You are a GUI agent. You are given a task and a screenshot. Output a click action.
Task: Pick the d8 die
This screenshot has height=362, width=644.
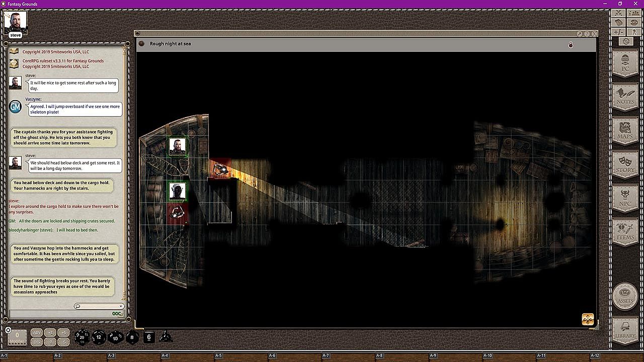point(132,337)
